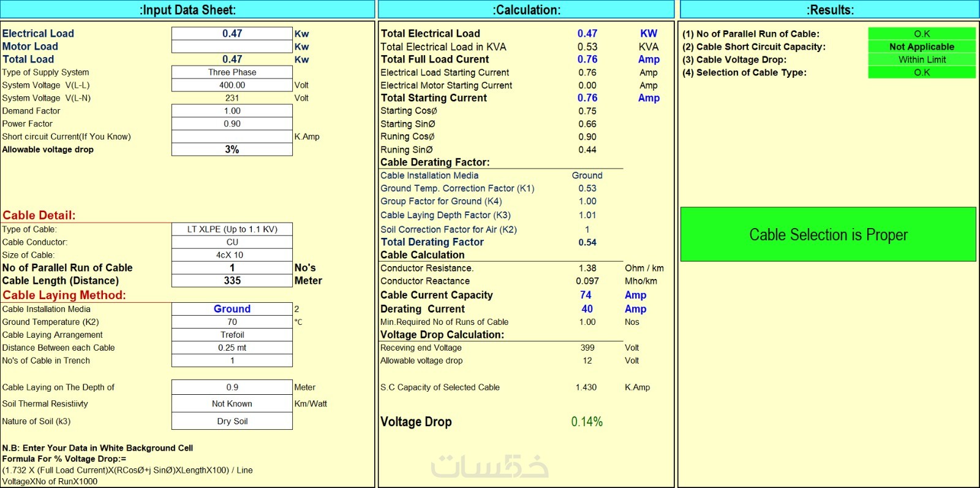The height and width of the screenshot is (488, 980).
Task: Click the Ground Temperature 70 cell
Action: click(232, 322)
